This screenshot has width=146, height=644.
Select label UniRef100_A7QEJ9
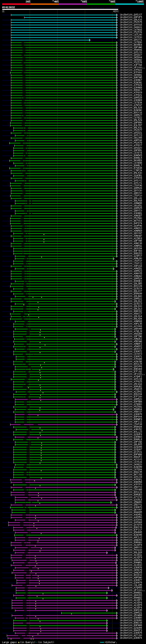pyautogui.click(x=131, y=331)
